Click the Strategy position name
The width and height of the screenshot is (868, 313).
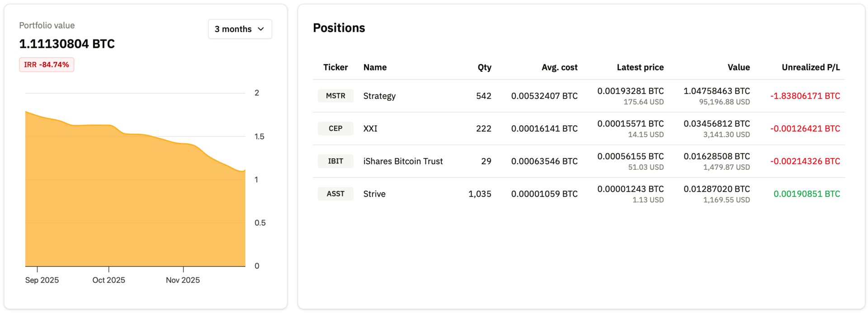[x=379, y=96]
